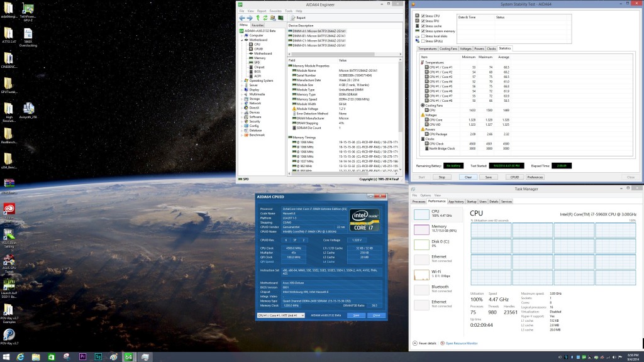Switch to the Temperatures tab in Stability Test
644x362 pixels.
click(427, 48)
